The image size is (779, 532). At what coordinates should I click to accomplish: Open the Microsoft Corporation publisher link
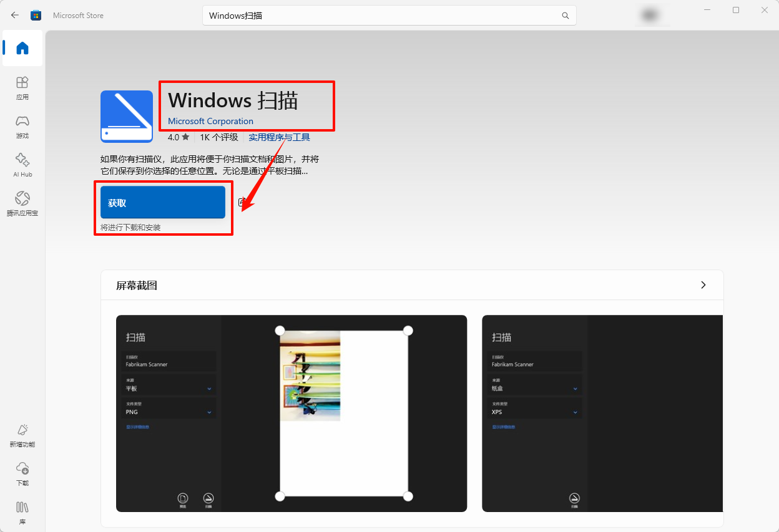(210, 121)
